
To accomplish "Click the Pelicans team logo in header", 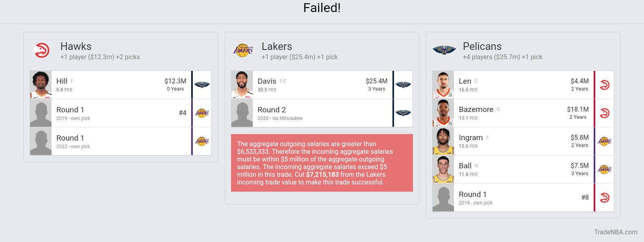I will tap(444, 50).
